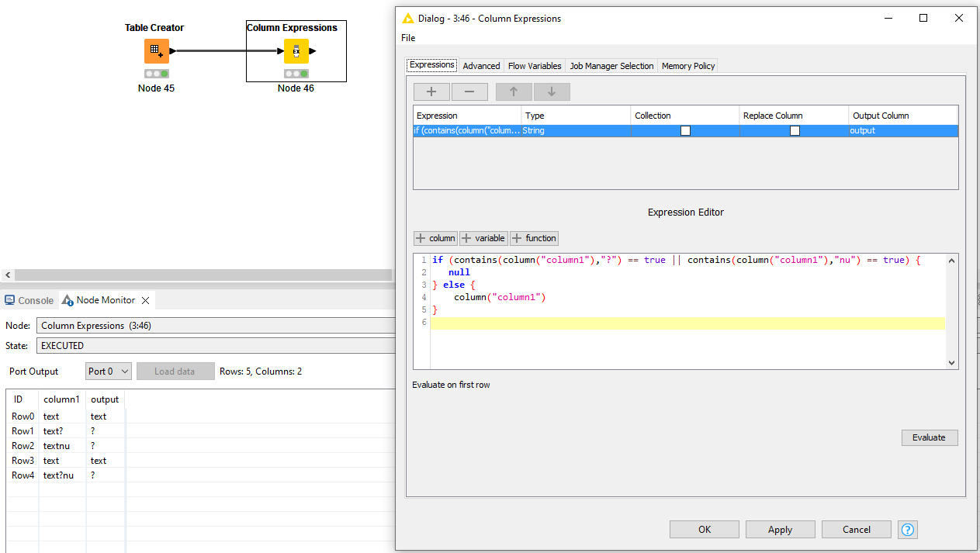
Task: Click the expression editor scroll down arrow
Action: point(952,362)
